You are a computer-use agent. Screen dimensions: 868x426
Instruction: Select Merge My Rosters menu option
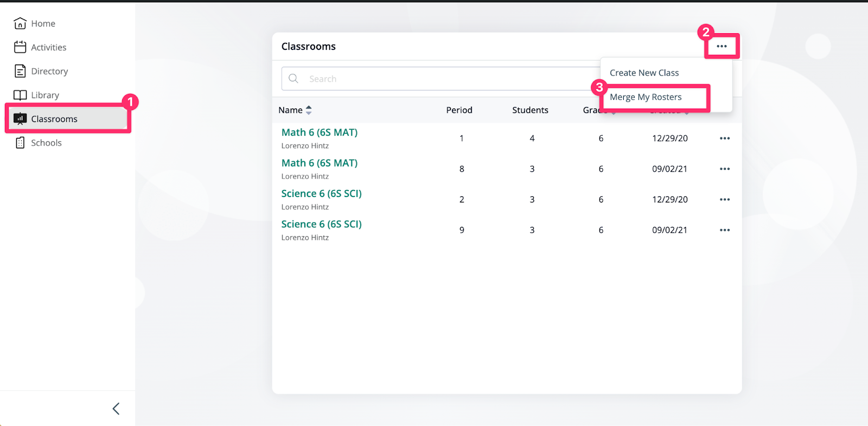pyautogui.click(x=646, y=97)
